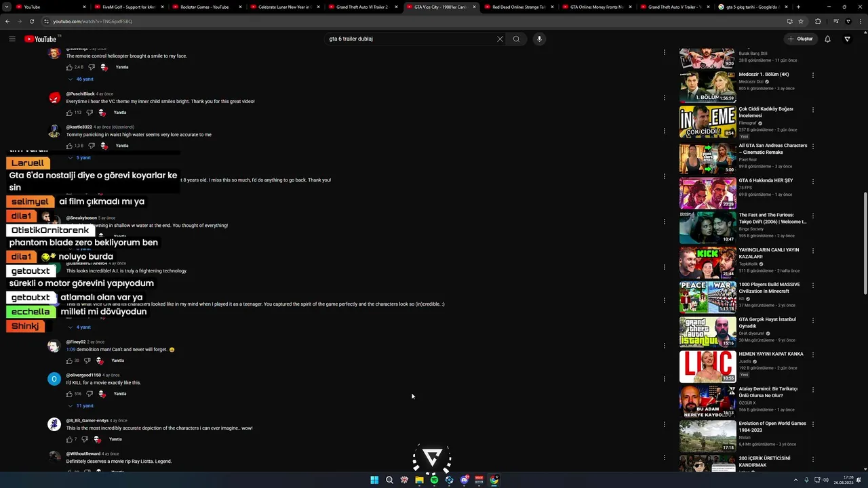The image size is (868, 488).
Task: Open @olivergood1150 channel avatar
Action: point(54,379)
